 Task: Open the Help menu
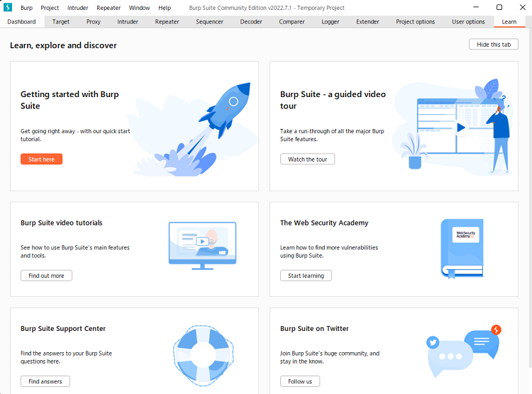click(165, 8)
